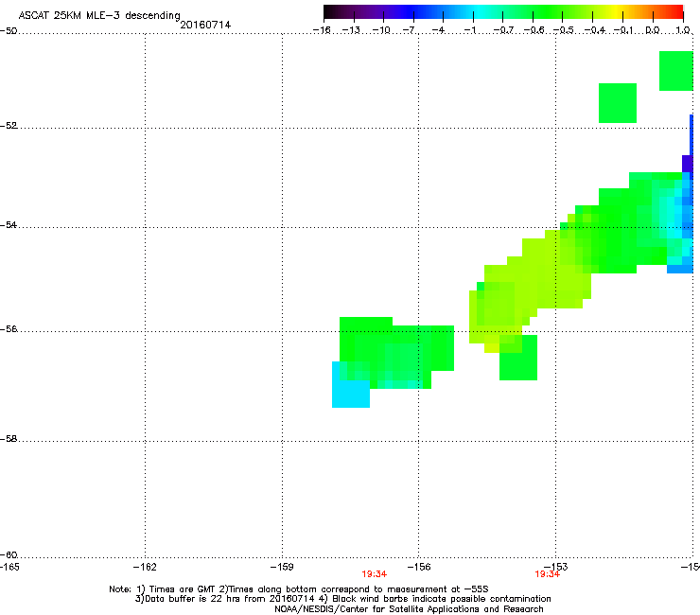Click the -56 latitude axis label
Viewport: 700px width, 615px height.
tap(9, 328)
